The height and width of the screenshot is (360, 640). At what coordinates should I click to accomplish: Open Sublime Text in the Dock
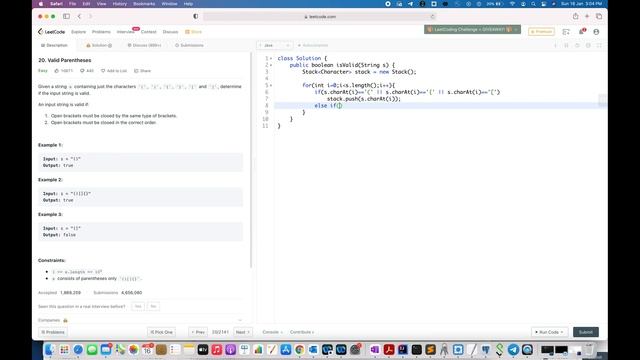click(x=430, y=349)
